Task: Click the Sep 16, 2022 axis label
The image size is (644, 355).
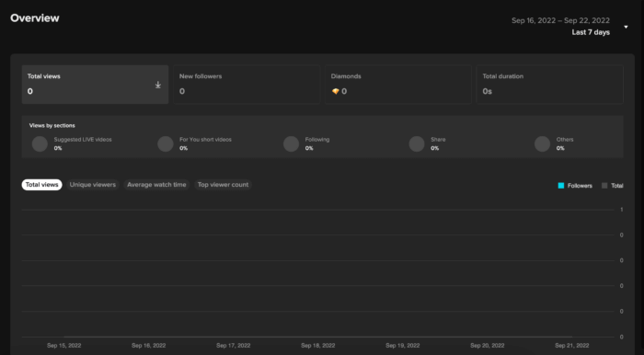Action: tap(149, 346)
